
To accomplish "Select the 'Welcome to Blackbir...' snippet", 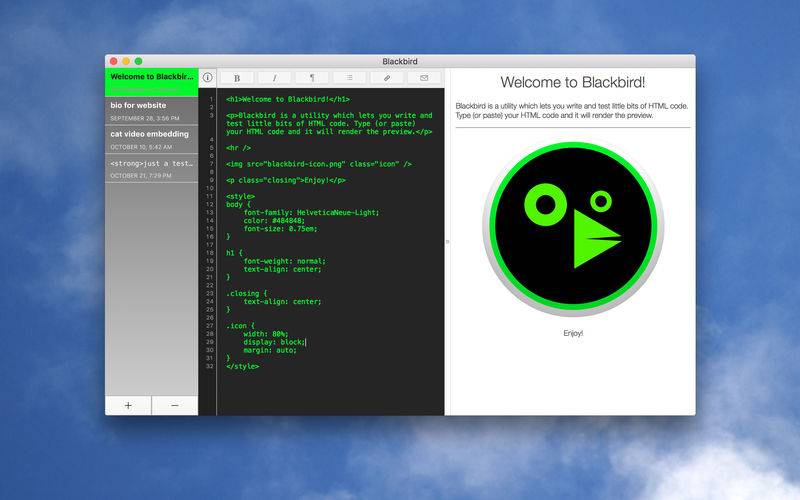I will 152,82.
